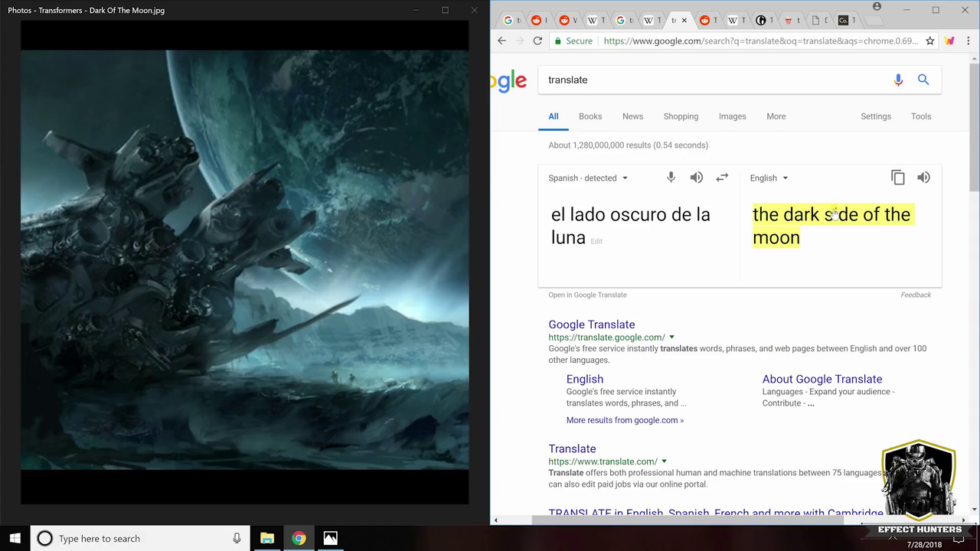Switch to the Images search tab
Image resolution: width=980 pixels, height=551 pixels.
tap(732, 116)
